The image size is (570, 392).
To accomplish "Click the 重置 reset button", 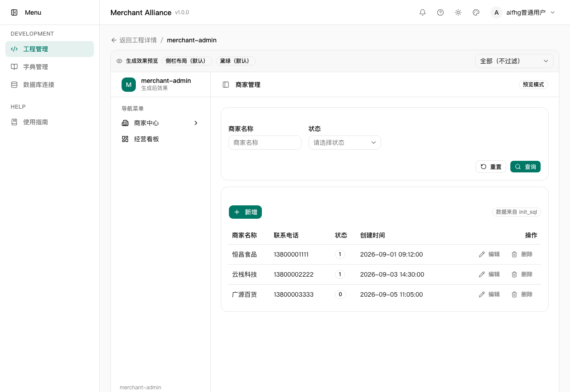I will coord(491,167).
